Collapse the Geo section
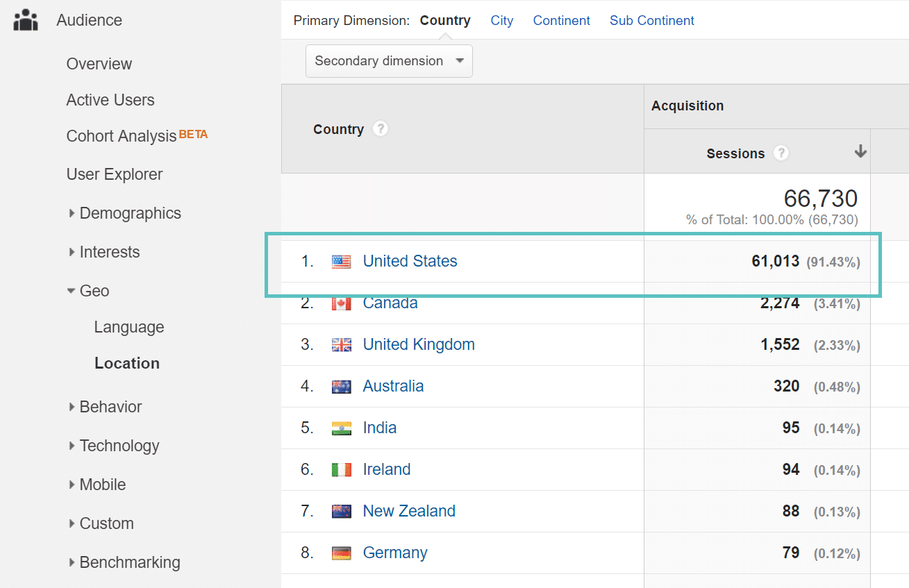The width and height of the screenshot is (909, 588). point(72,291)
